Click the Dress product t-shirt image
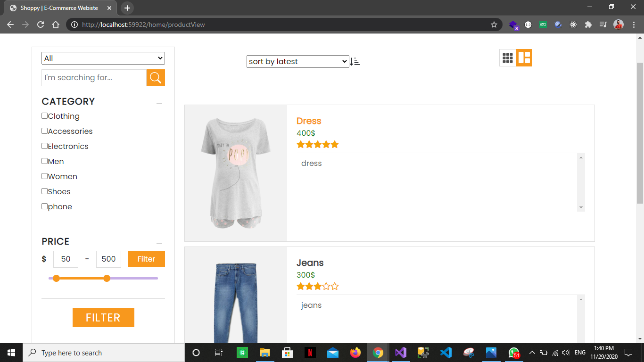The image size is (644, 362). 236,173
